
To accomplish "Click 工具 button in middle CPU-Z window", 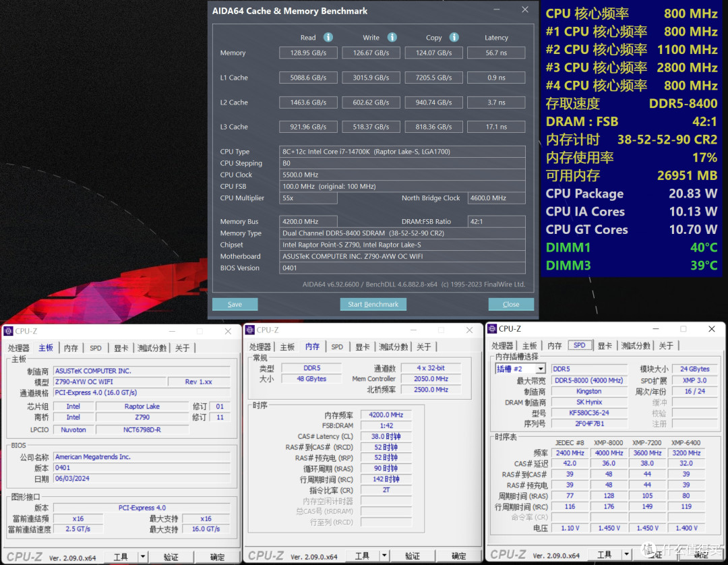I will (362, 556).
